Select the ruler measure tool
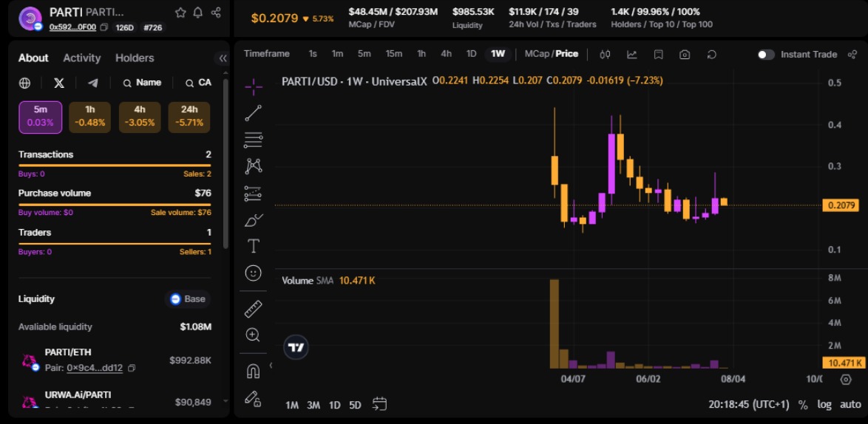 point(253,309)
